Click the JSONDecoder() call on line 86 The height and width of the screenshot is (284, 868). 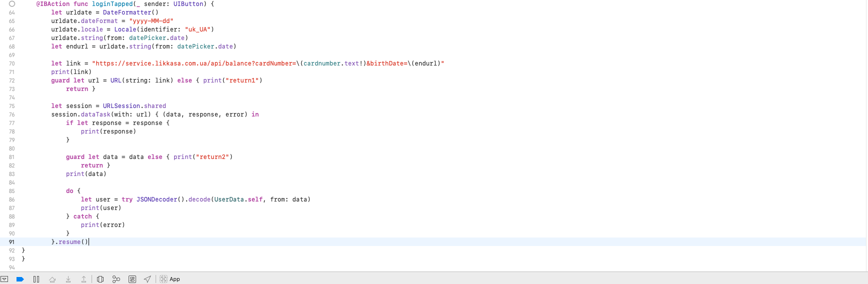tap(161, 199)
